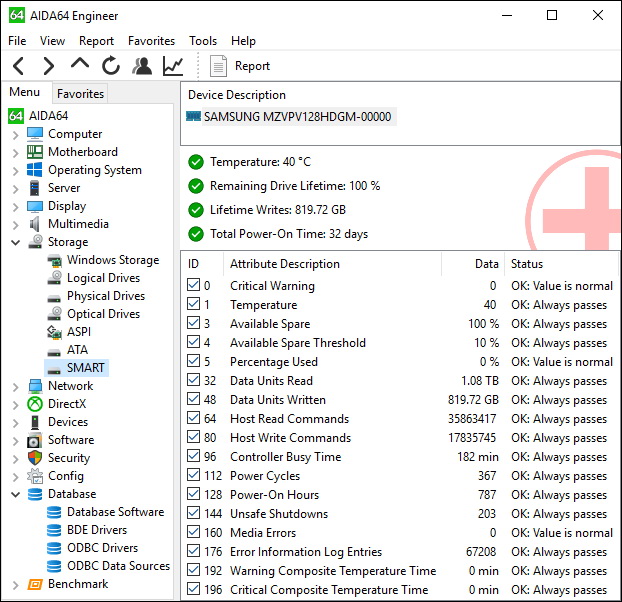Screen dimensions: 622x602
Task: Uncheck the Percentage Used checkbox
Action: point(193,361)
